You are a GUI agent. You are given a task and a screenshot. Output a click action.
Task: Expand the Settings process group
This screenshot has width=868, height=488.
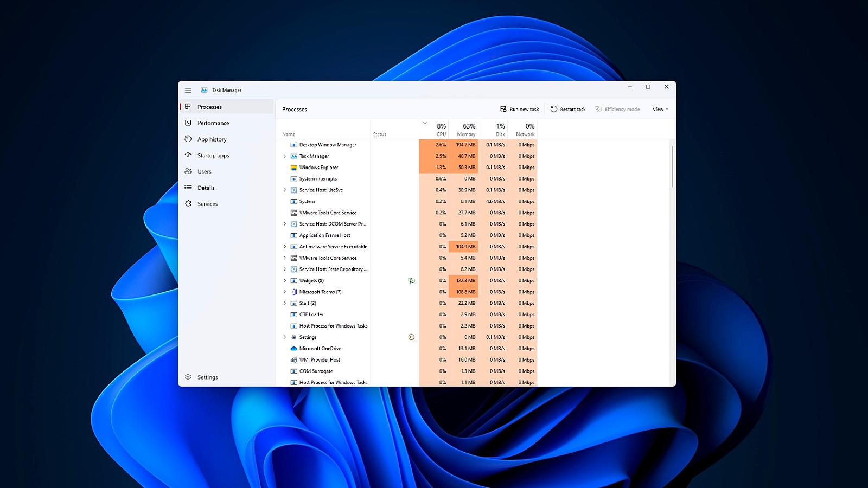(x=285, y=337)
